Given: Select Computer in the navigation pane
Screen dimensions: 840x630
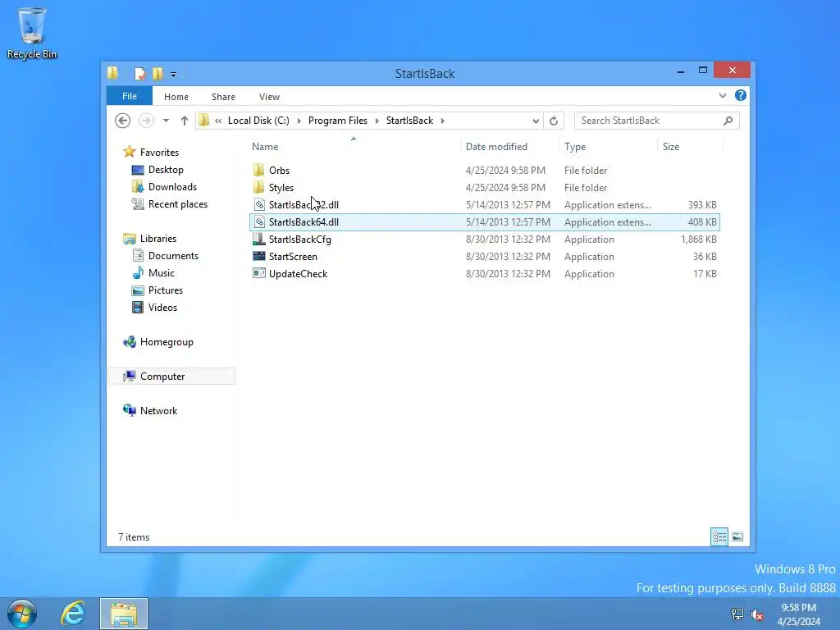Looking at the screenshot, I should [171, 376].
